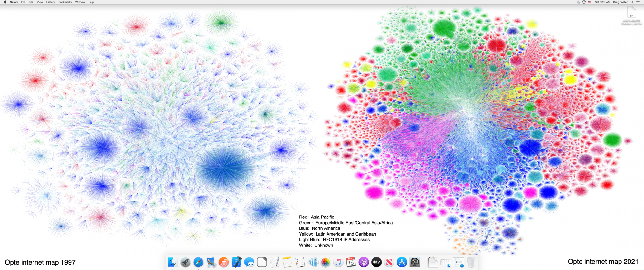Open Mail stamp icon in Dock
The width and height of the screenshot is (644, 270).
coord(211,262)
